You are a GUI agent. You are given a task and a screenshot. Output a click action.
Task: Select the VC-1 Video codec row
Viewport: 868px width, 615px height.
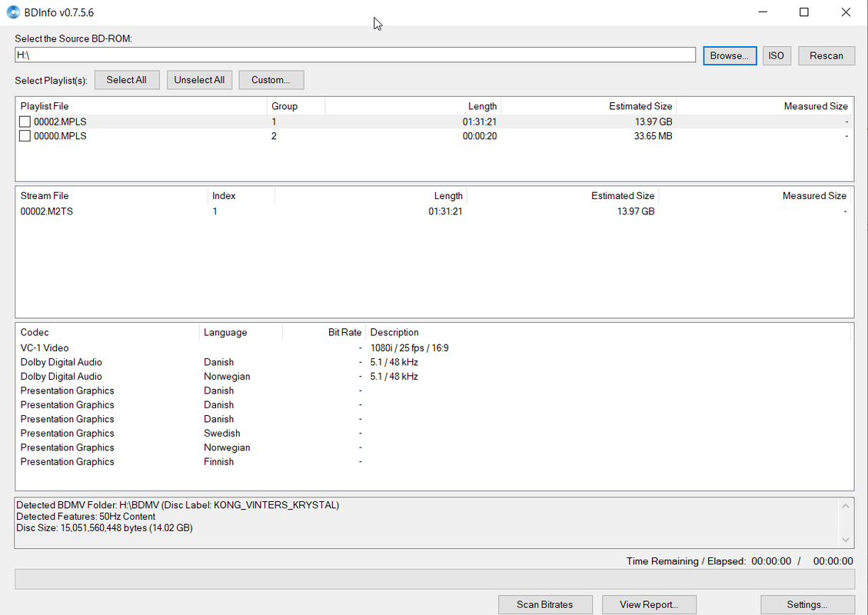pos(434,348)
